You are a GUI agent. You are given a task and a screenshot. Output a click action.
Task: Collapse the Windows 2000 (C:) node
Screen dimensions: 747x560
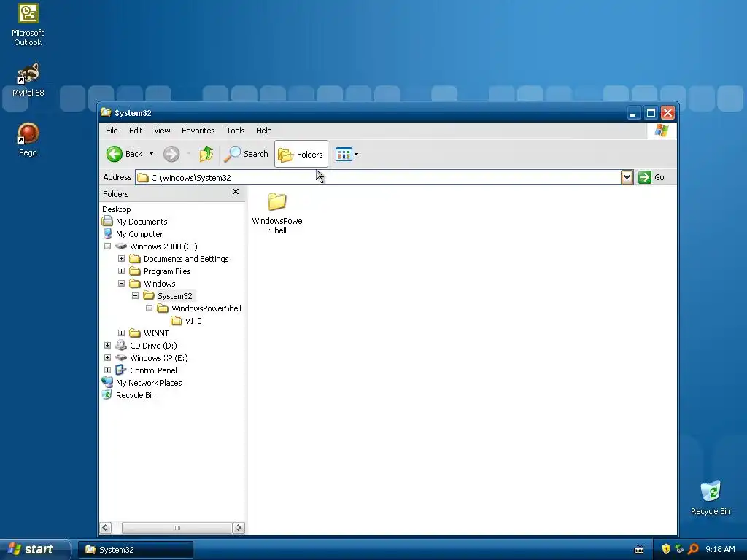click(108, 246)
